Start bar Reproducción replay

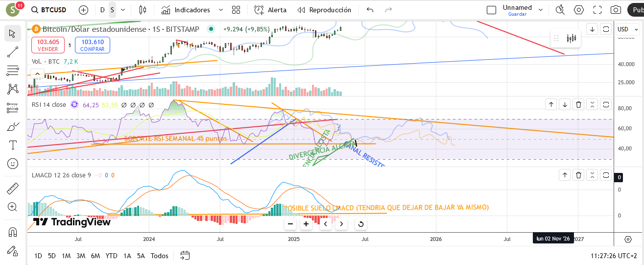324,10
